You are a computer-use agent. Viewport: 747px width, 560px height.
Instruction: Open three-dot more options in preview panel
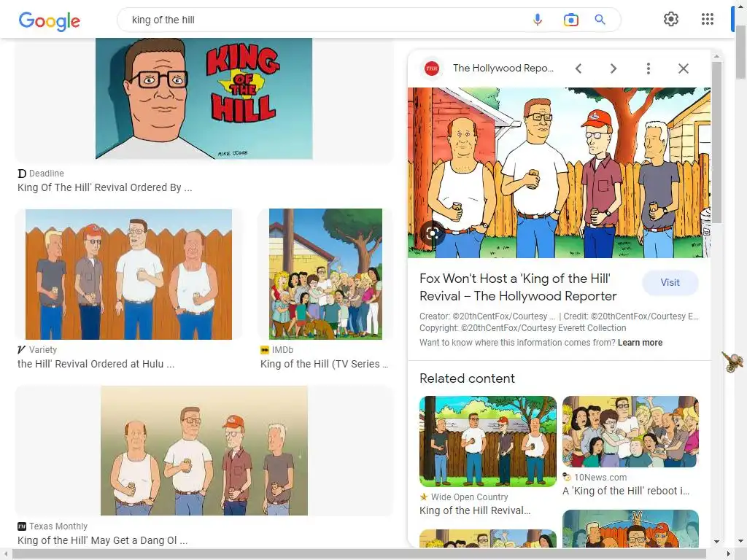(x=648, y=69)
